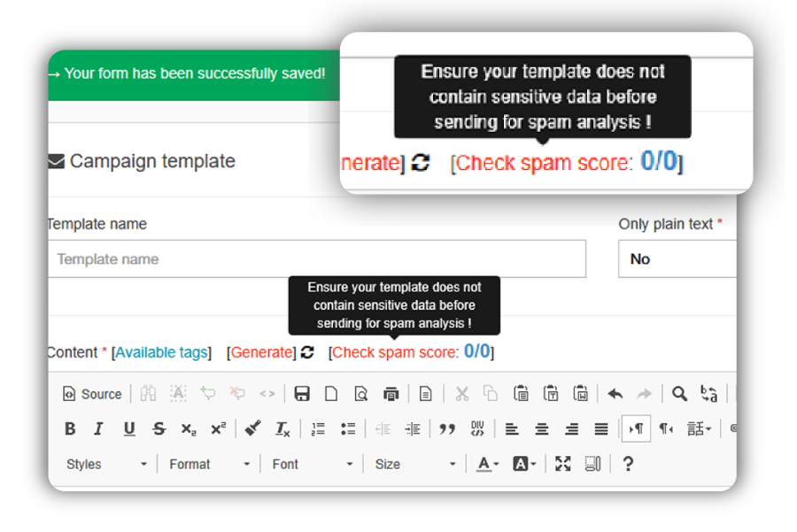Viewport: 797px width, 532px height.
Task: Toggle italic formatting
Action: [98, 429]
